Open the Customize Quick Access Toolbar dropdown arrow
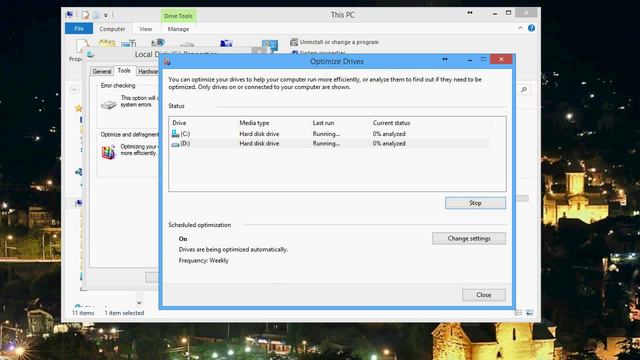The height and width of the screenshot is (360, 640). (106, 16)
